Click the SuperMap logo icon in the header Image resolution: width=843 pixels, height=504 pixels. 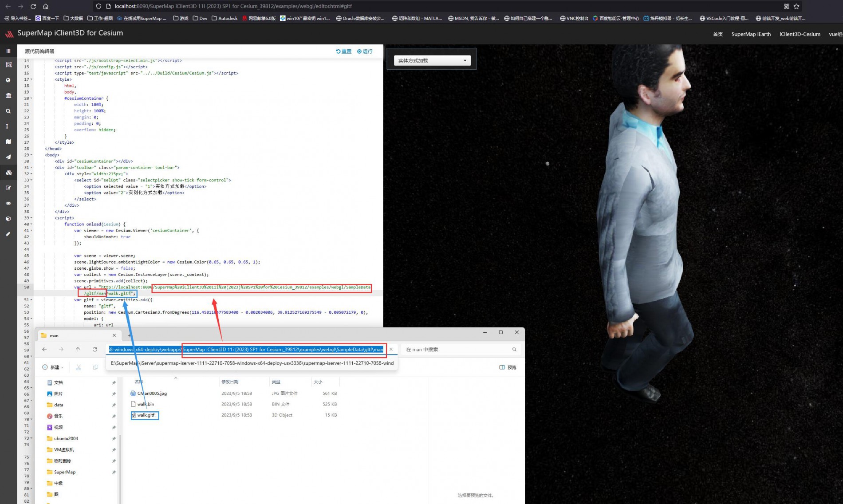[9, 34]
